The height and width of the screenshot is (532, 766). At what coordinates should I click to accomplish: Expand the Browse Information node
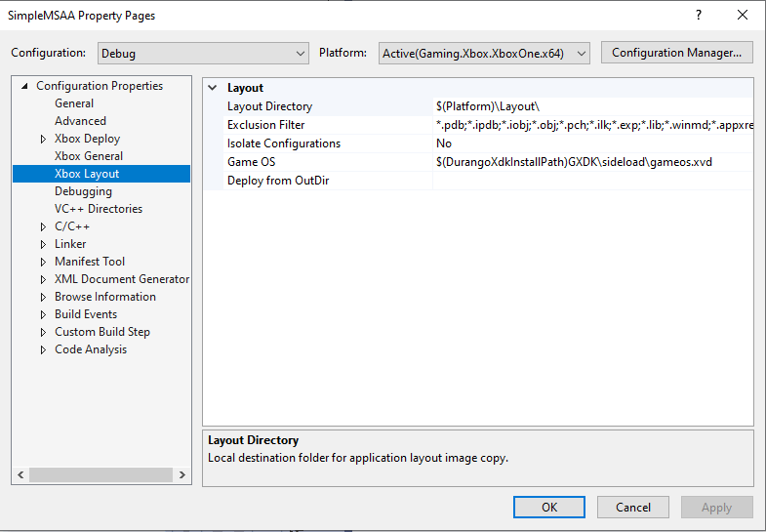[x=44, y=297]
